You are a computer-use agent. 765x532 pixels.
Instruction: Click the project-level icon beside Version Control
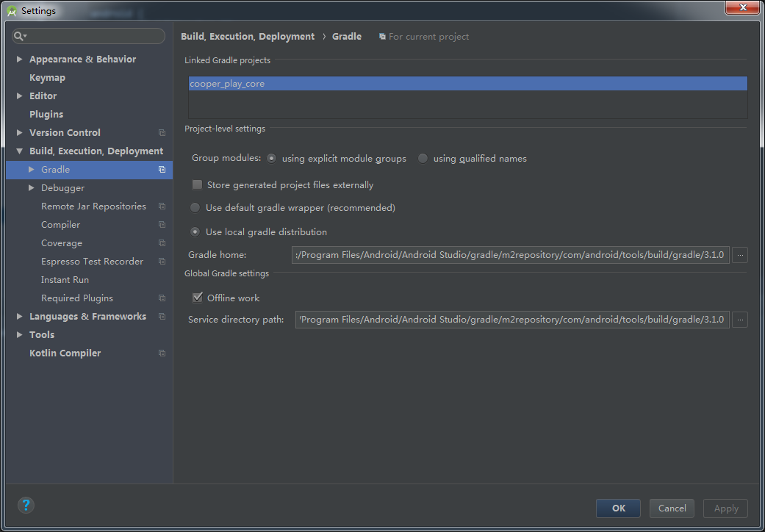point(162,132)
